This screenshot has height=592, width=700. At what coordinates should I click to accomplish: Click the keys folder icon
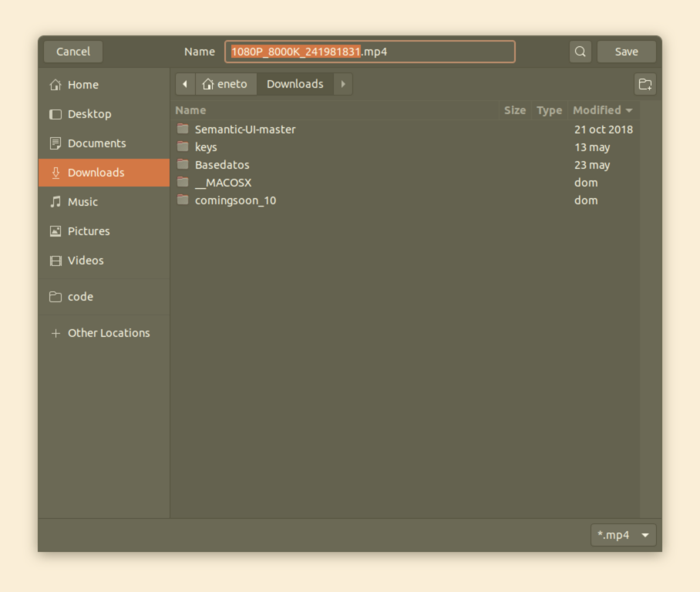[183, 146]
